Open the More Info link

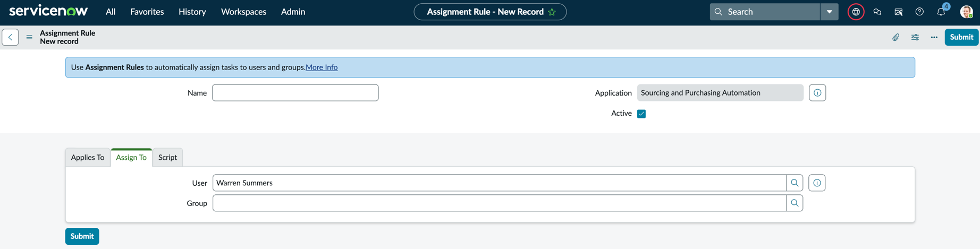322,67
